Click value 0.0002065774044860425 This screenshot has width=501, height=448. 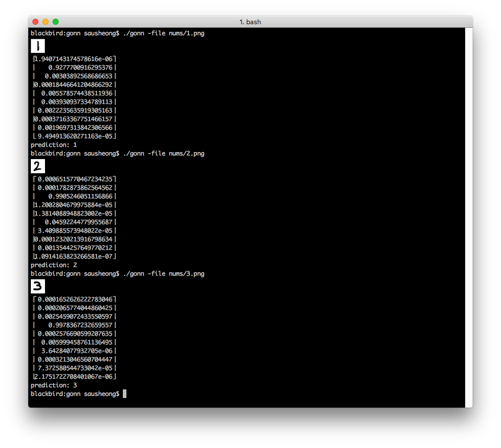click(75, 308)
